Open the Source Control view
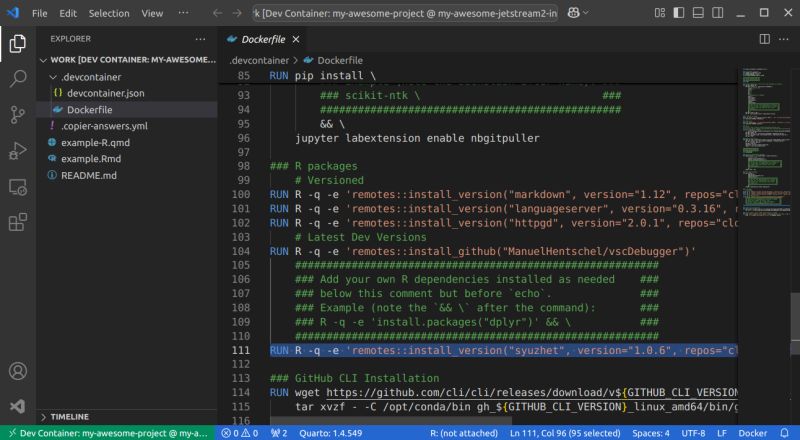Viewport: 800px width, 440px height. click(x=17, y=114)
